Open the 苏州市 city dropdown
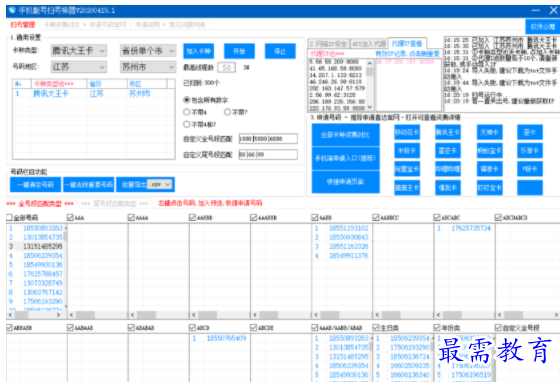Screen dimensions: 560x382 tap(148, 67)
